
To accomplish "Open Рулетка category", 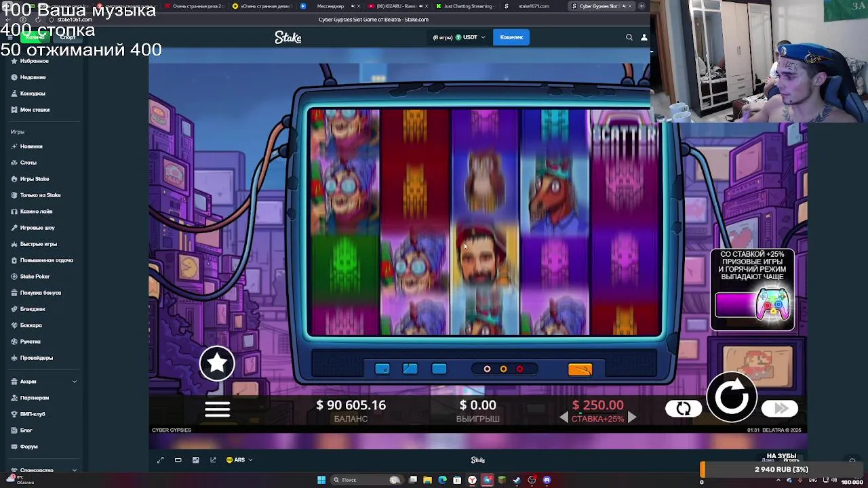I will [x=30, y=342].
